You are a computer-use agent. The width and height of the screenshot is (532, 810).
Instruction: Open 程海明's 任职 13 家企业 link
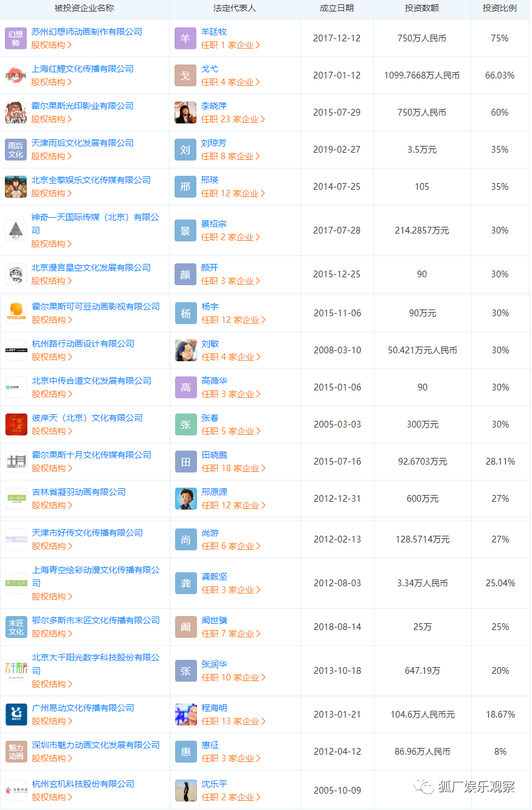pos(234,721)
